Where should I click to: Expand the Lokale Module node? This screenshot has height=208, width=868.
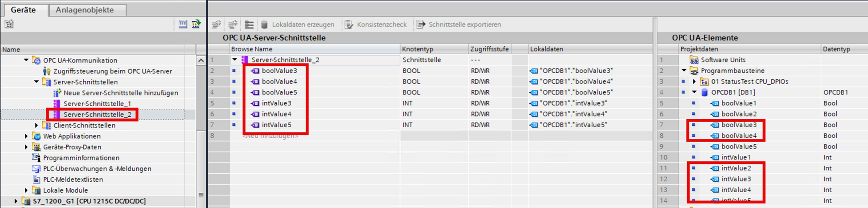pyautogui.click(x=26, y=190)
